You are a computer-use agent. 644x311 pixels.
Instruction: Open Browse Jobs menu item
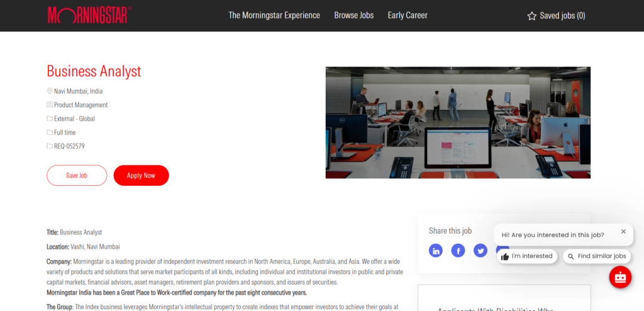353,15
